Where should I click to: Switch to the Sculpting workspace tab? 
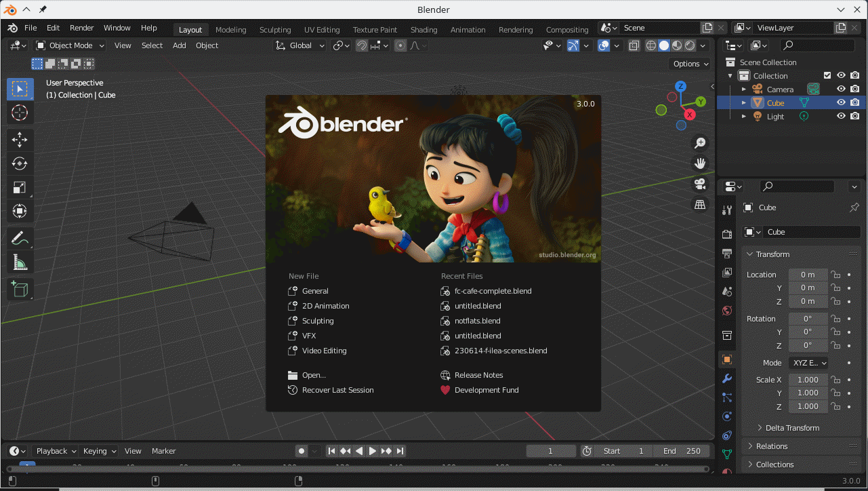pos(275,30)
